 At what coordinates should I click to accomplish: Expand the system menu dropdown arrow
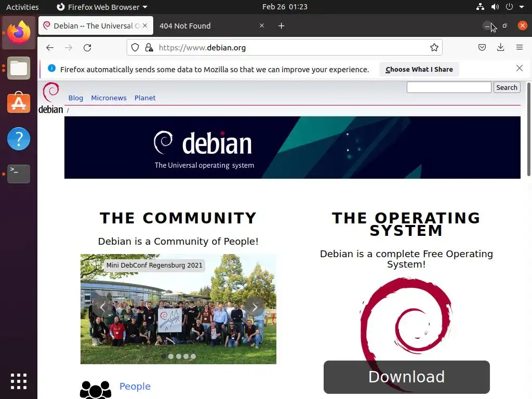click(522, 7)
